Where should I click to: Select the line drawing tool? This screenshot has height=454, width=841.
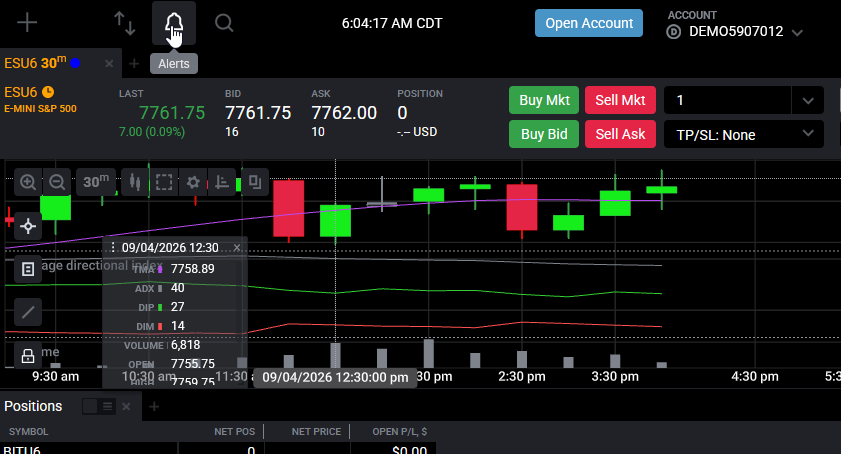pos(28,312)
